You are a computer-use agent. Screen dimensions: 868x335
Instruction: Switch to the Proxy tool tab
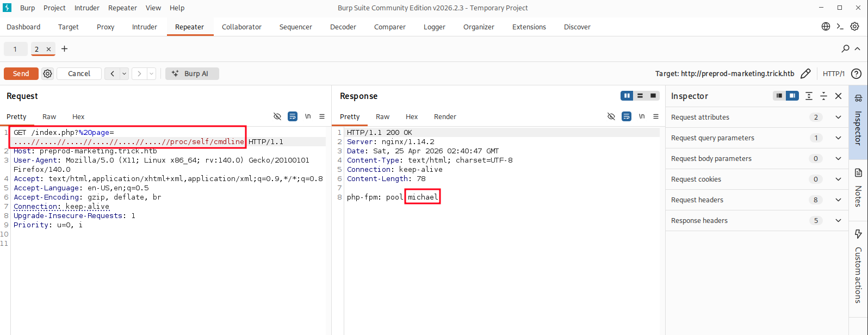tap(106, 27)
